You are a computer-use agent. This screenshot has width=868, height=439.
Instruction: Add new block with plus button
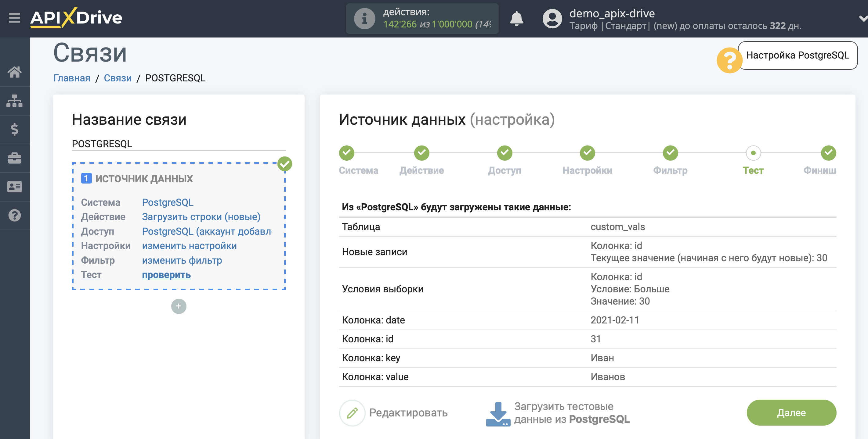[179, 306]
